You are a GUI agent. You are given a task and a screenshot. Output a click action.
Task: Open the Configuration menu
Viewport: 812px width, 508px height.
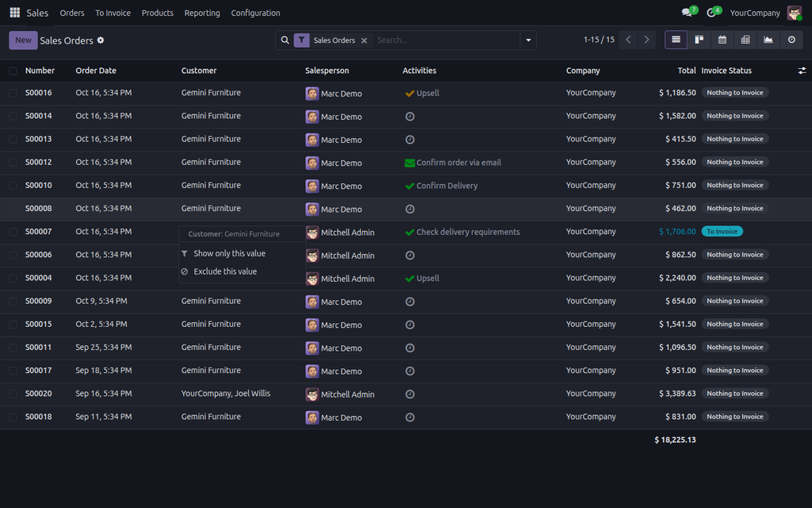tap(255, 13)
